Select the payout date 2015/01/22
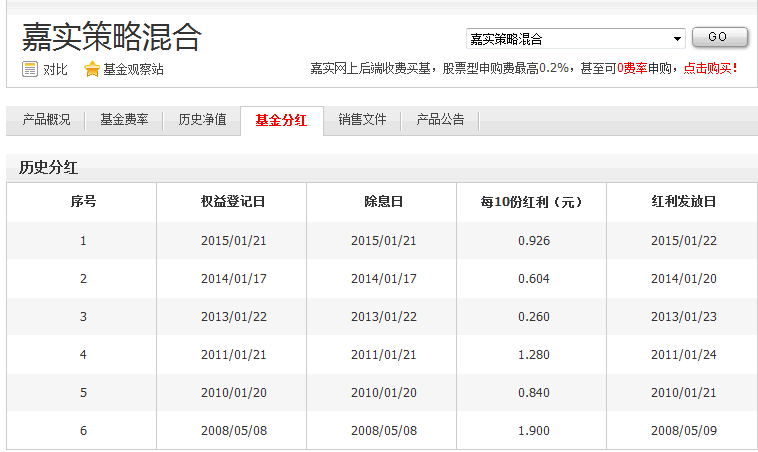 pos(684,241)
